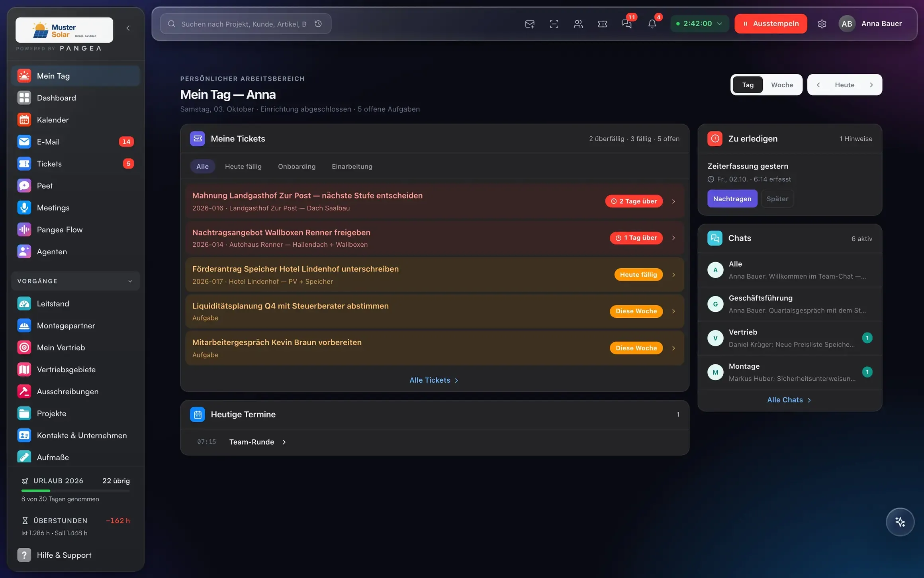924x578 pixels.
Task: Open the Vertrieb chat
Action: 790,338
